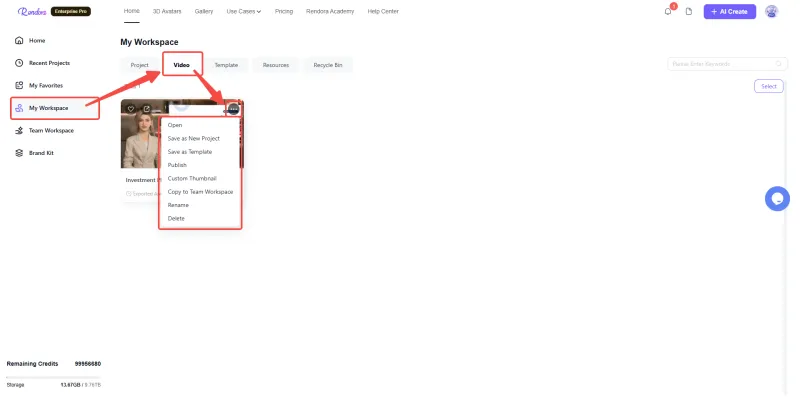Click the Select button

click(768, 86)
